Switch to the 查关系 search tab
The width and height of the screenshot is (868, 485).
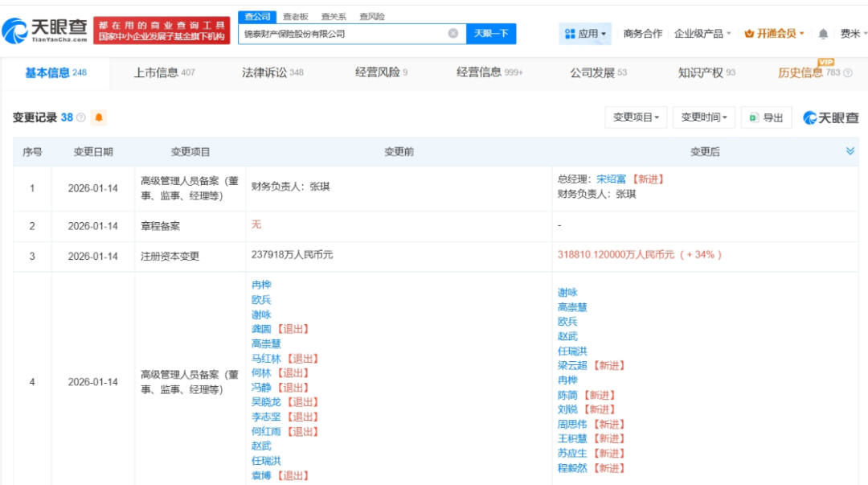click(x=334, y=17)
